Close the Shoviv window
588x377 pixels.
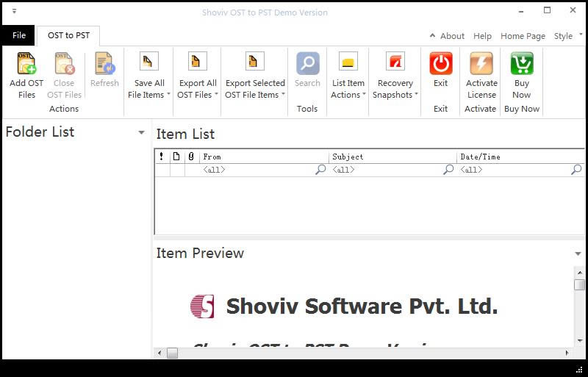(x=573, y=10)
